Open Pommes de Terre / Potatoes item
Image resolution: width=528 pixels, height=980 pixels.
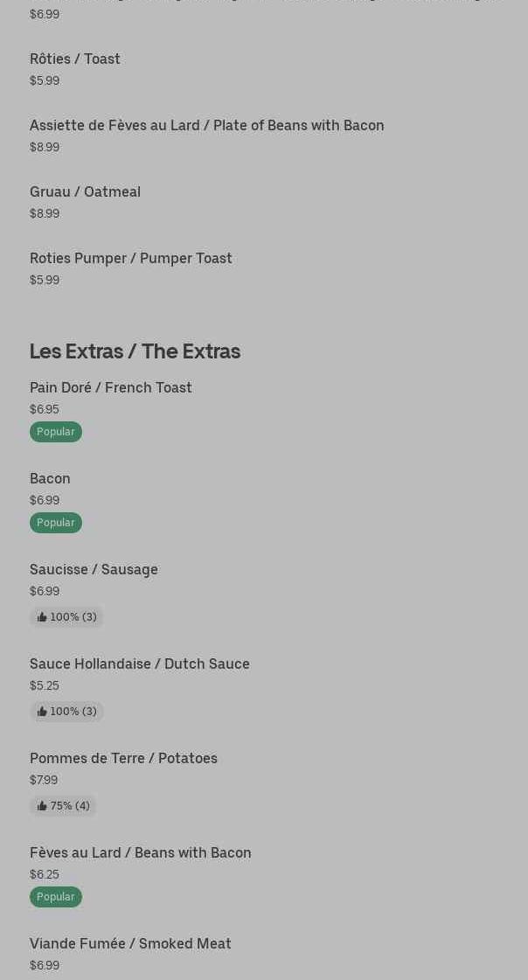pos(123,758)
